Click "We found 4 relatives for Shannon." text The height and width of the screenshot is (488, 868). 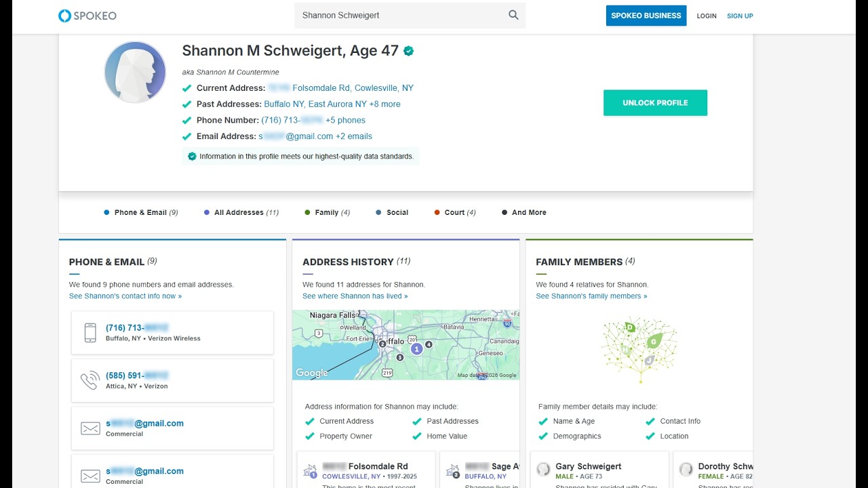(x=592, y=285)
